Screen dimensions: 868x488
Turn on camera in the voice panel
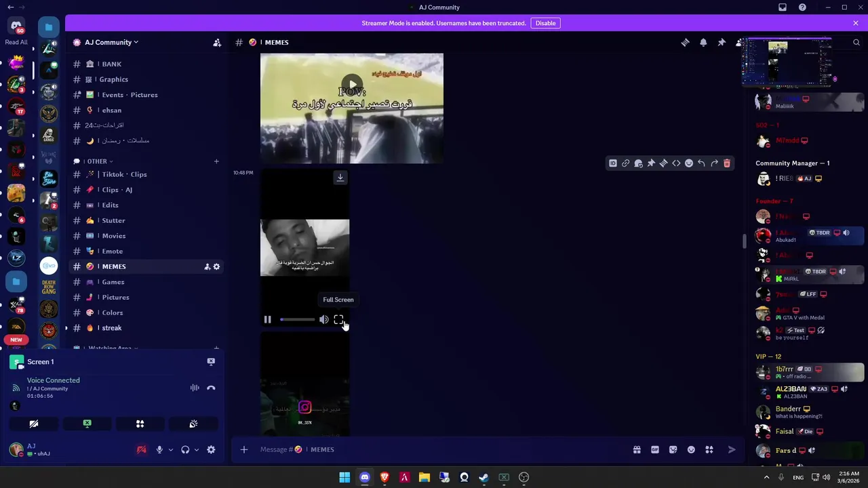click(34, 424)
